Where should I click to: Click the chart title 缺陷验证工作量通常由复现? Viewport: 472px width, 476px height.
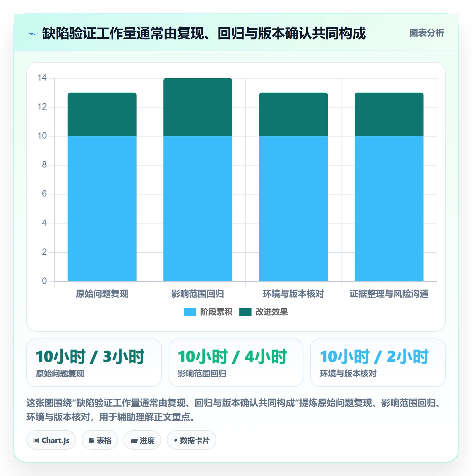click(204, 33)
